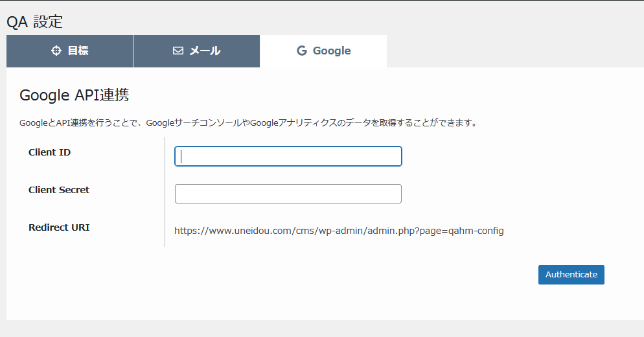Select the Google tab label
This screenshot has width=644, height=337.
pos(332,51)
